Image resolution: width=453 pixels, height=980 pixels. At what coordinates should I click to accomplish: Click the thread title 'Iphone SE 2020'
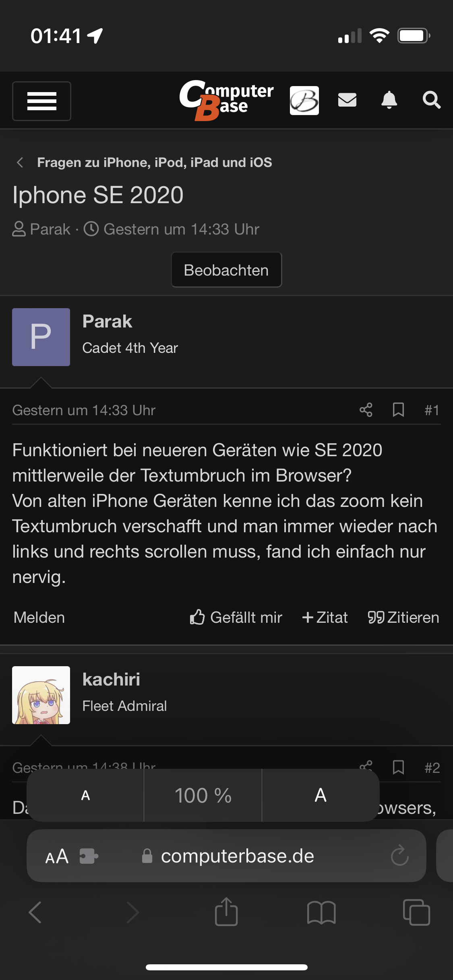pyautogui.click(x=98, y=195)
